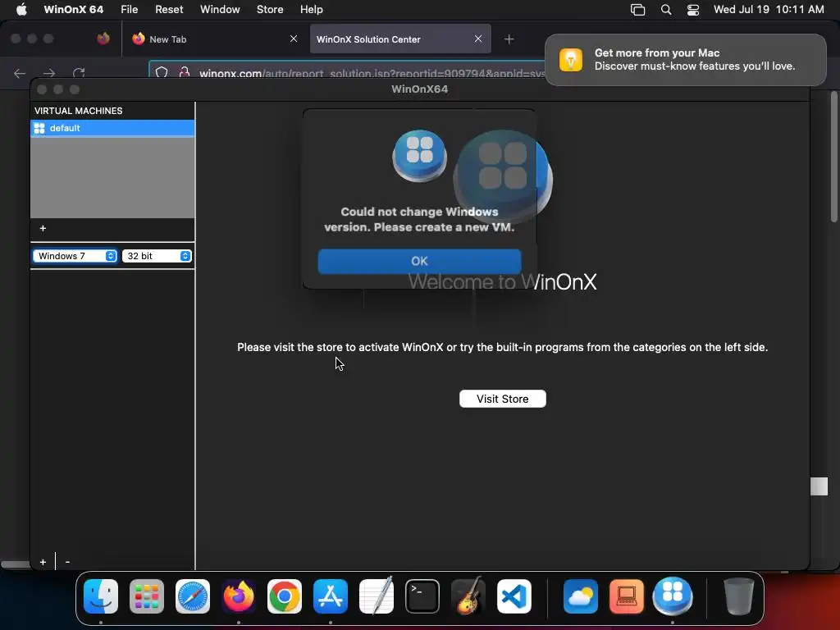840x630 pixels.
Task: Open Visual Studio Code from the Dock
Action: 514,596
